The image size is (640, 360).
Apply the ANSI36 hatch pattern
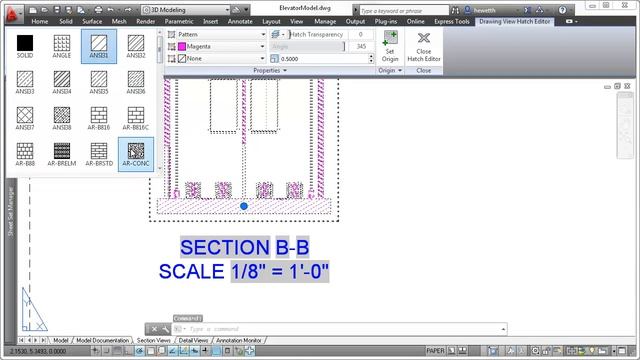pos(136,82)
